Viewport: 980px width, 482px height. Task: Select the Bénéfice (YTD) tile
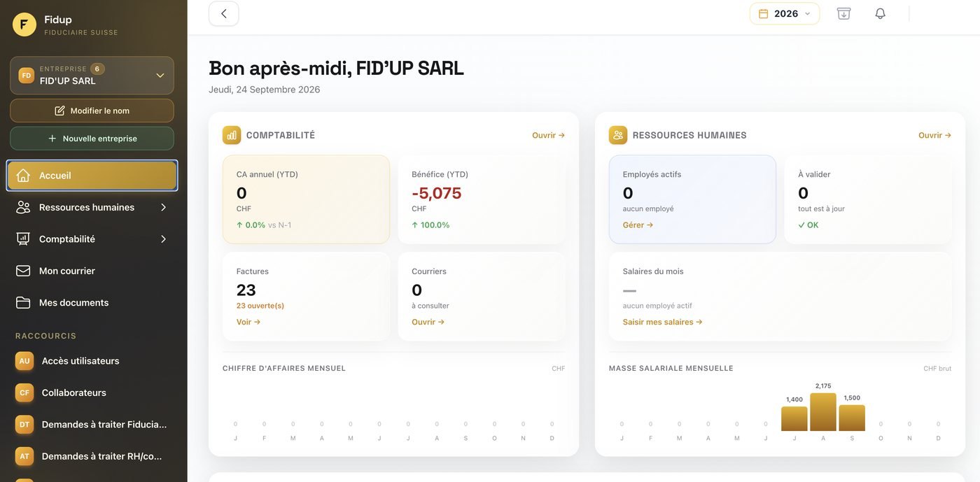tap(482, 199)
